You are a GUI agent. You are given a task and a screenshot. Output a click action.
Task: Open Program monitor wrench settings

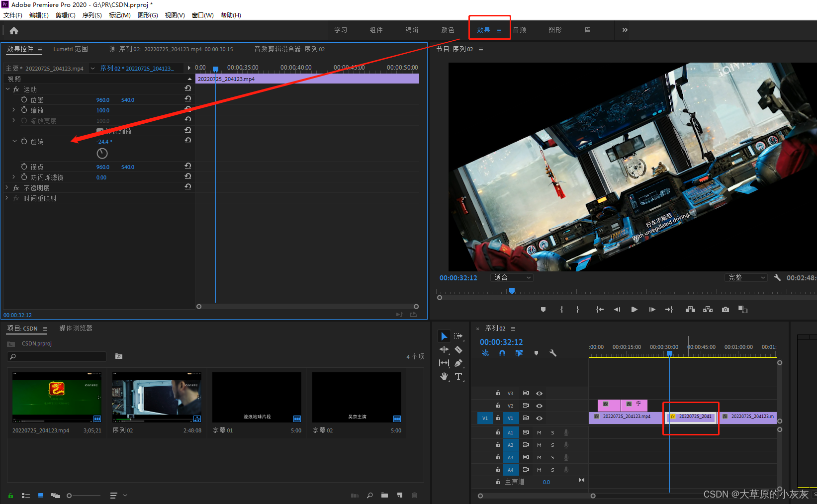(777, 277)
